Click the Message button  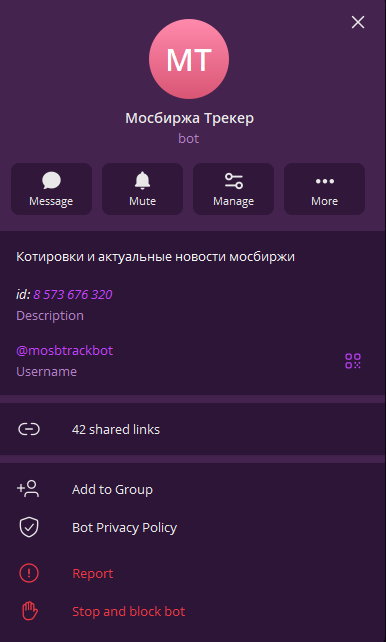click(x=51, y=189)
